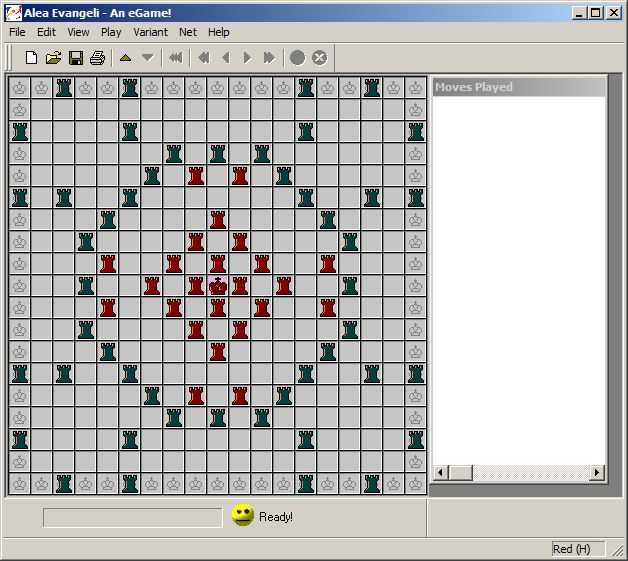Click the "Ready!" status text
The image size is (628, 561).
pyautogui.click(x=276, y=517)
